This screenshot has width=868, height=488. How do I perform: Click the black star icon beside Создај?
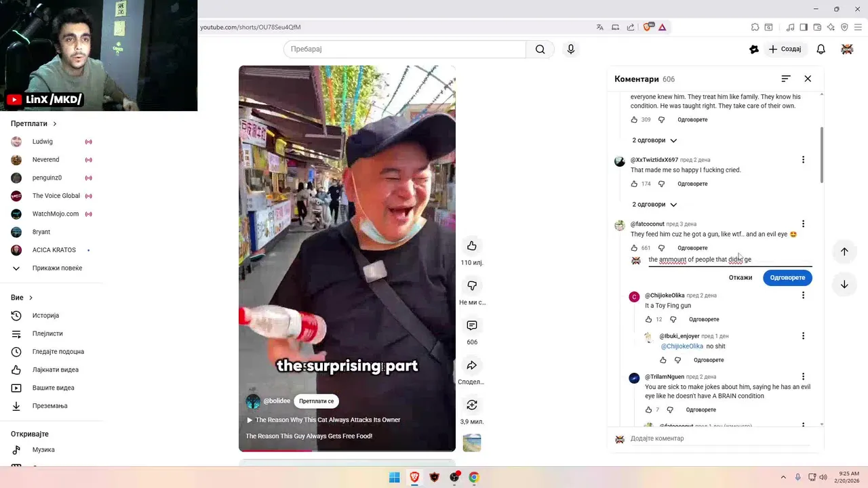coord(753,49)
